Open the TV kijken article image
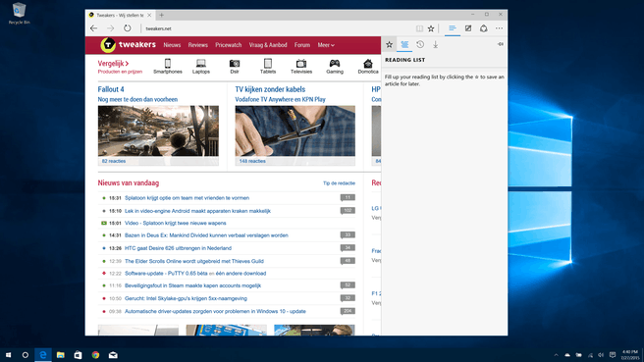Viewport: 644px width, 362px height. (295, 130)
